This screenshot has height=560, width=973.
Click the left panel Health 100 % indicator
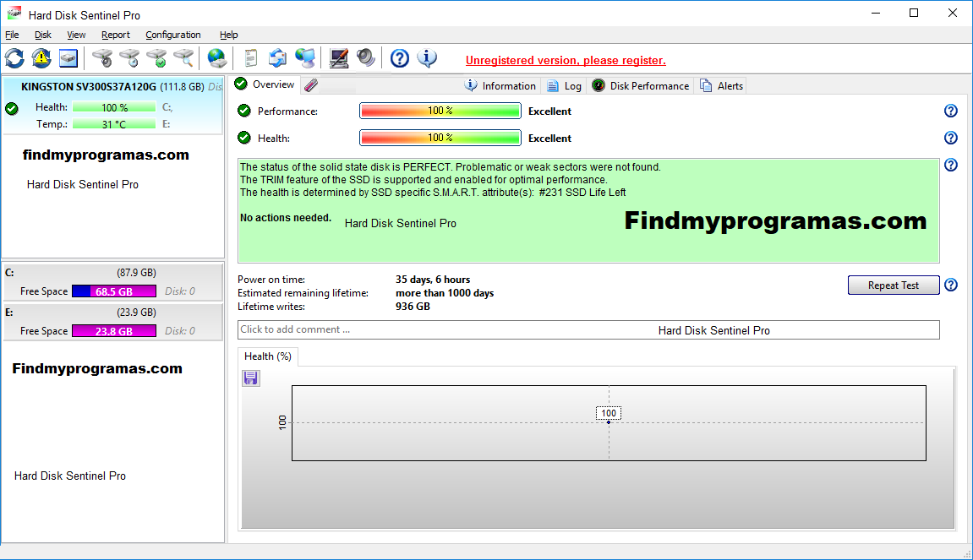(x=114, y=107)
